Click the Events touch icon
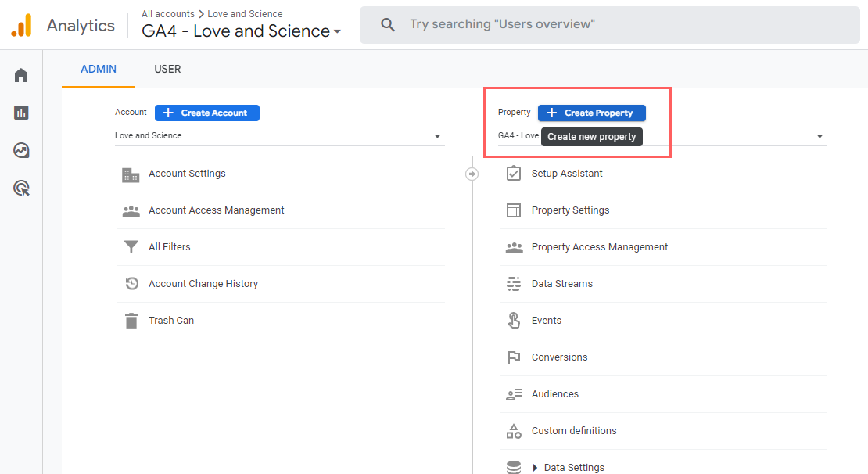The width and height of the screenshot is (868, 474). coord(514,321)
